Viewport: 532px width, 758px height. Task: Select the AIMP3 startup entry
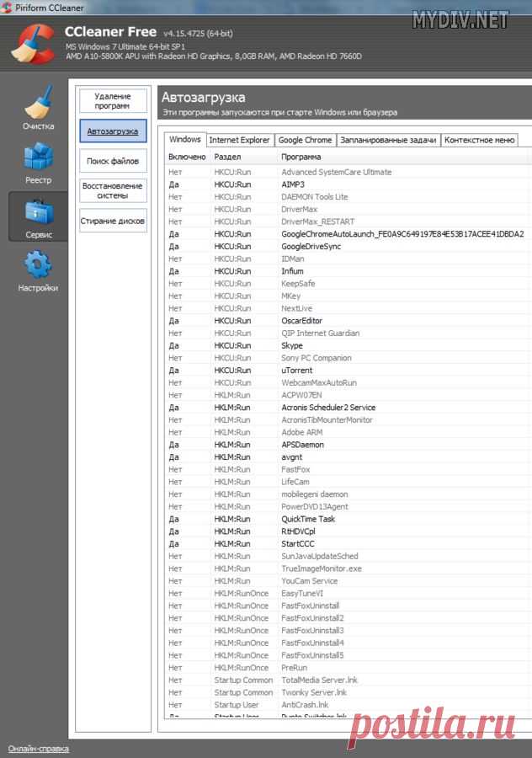coord(293,184)
